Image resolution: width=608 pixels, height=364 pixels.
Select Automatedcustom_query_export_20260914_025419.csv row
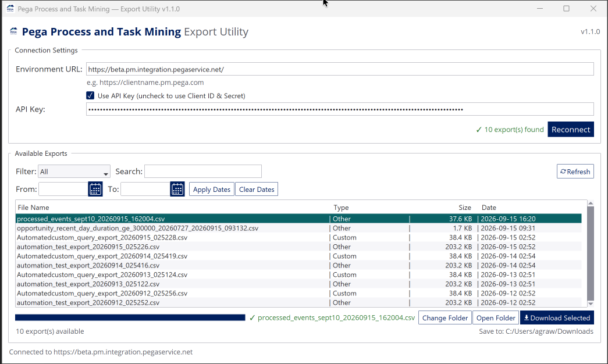pos(298,256)
